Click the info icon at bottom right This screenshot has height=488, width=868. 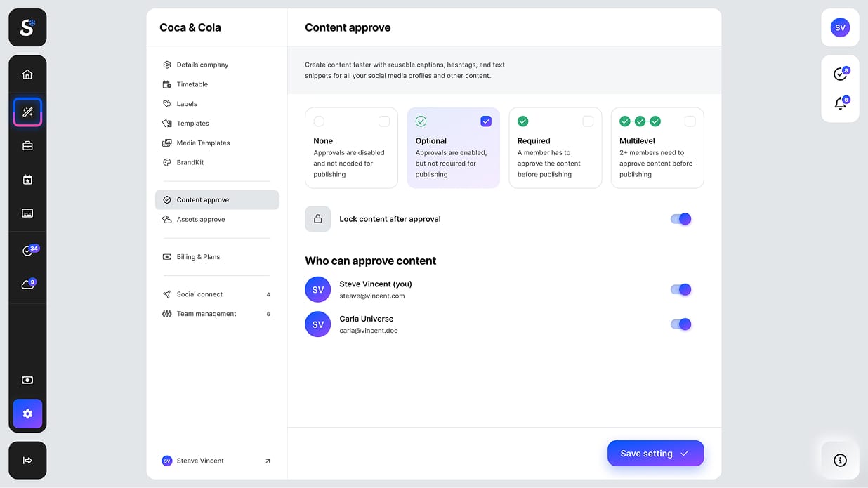(840, 460)
